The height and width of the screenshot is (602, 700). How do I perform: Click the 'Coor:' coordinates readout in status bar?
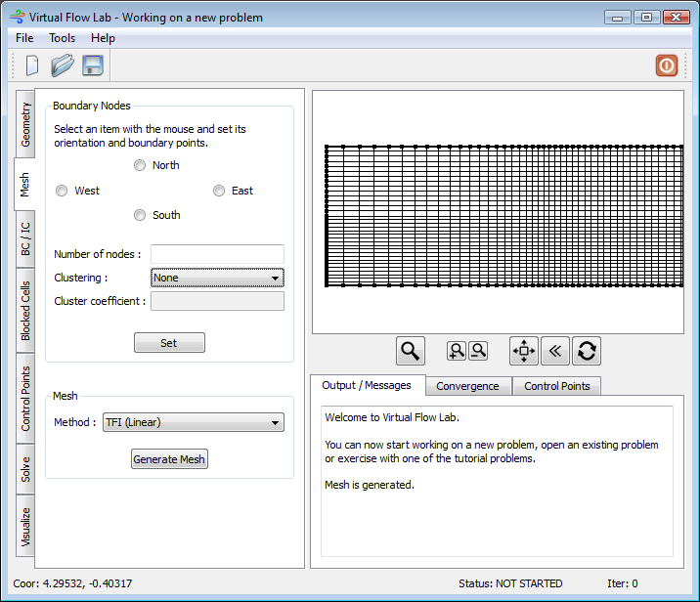72,583
